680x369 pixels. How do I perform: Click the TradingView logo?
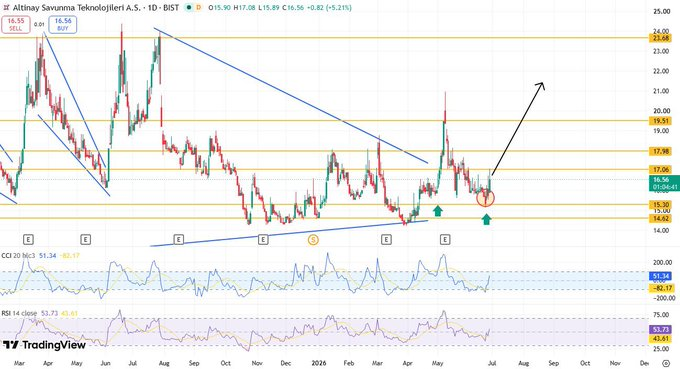44,345
